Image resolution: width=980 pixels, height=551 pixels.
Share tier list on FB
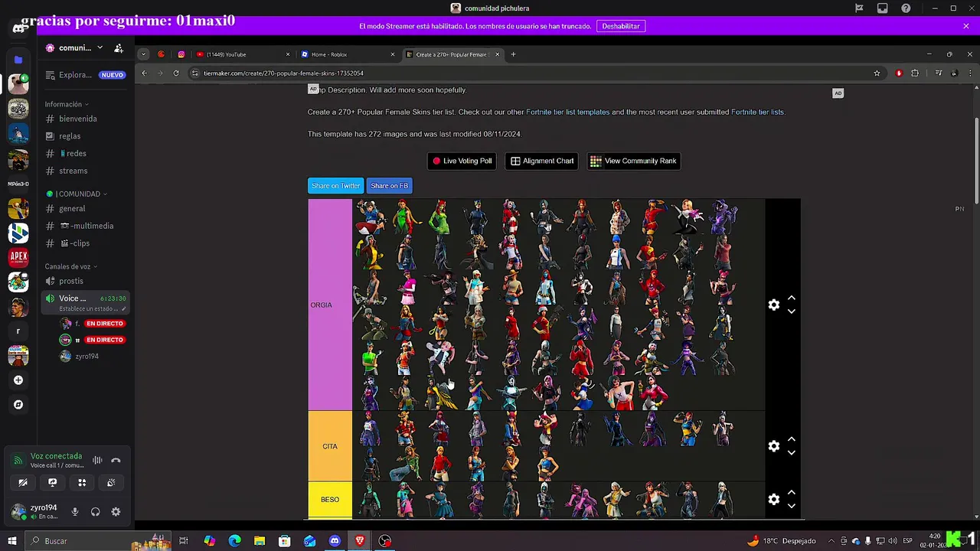[389, 186]
